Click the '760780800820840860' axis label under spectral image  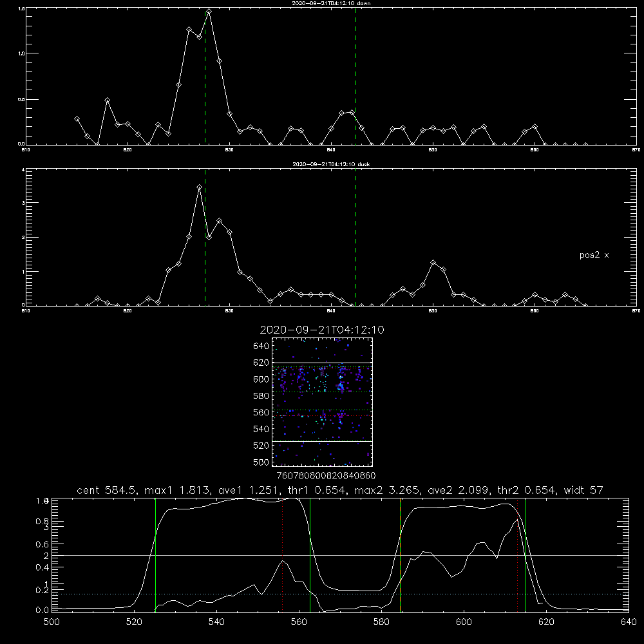(326, 476)
